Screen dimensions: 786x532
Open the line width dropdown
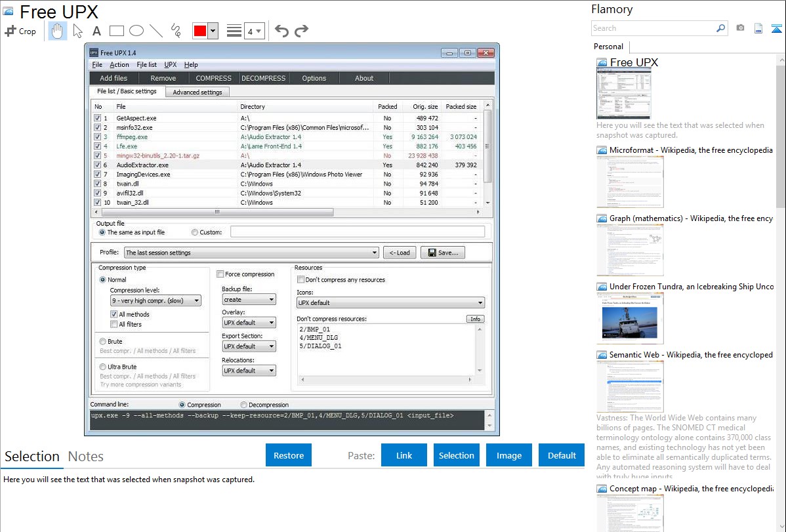(x=254, y=31)
